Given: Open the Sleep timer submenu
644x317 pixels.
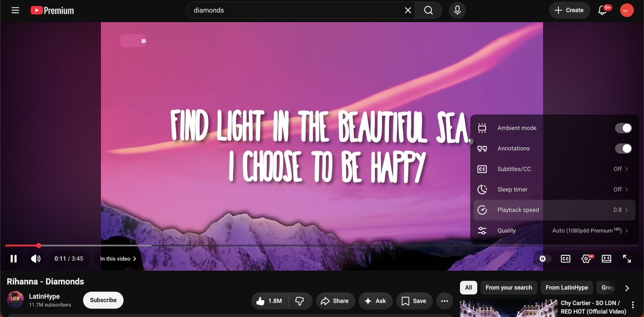Looking at the screenshot, I should (554, 189).
